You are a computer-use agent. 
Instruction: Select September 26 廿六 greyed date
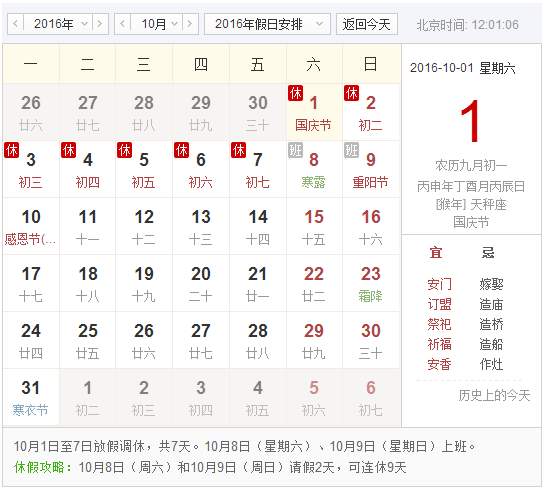pyautogui.click(x=31, y=112)
